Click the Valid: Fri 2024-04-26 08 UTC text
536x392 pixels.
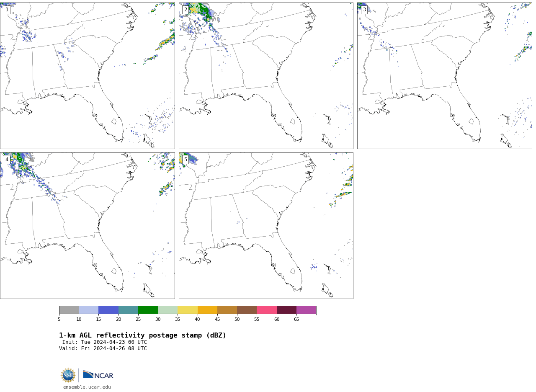coord(103,348)
